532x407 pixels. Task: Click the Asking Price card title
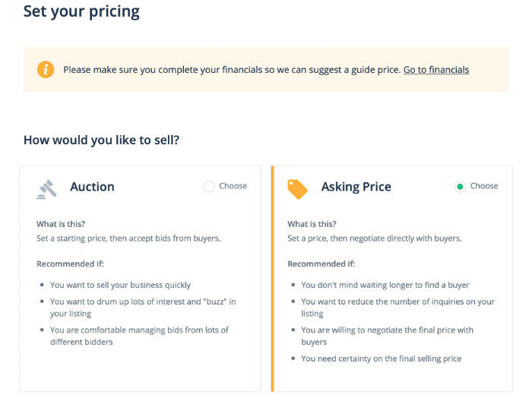(x=356, y=187)
